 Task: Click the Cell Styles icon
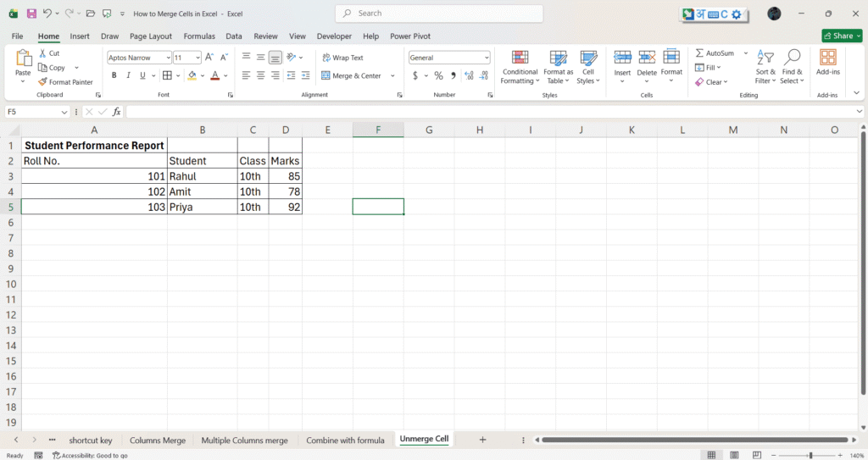point(588,58)
